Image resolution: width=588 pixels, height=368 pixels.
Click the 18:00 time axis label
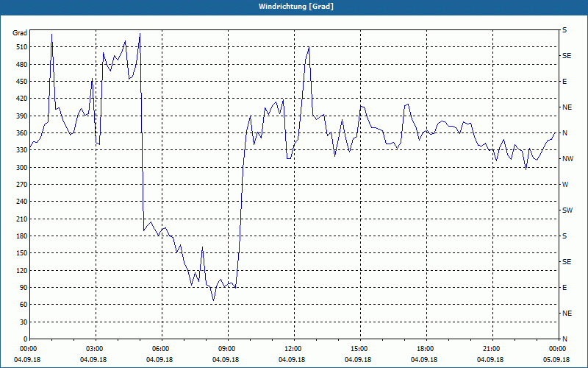pyautogui.click(x=426, y=349)
